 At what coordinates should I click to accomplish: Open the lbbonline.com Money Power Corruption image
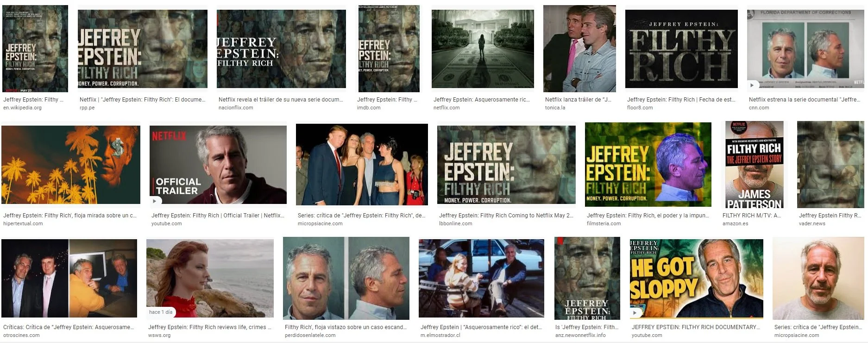pos(506,165)
